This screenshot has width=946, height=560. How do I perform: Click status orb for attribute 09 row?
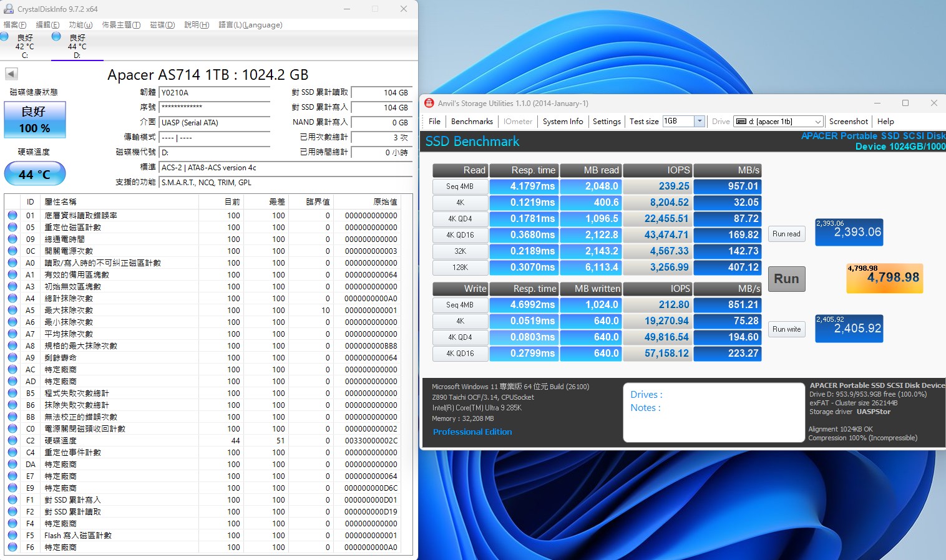pyautogui.click(x=12, y=239)
